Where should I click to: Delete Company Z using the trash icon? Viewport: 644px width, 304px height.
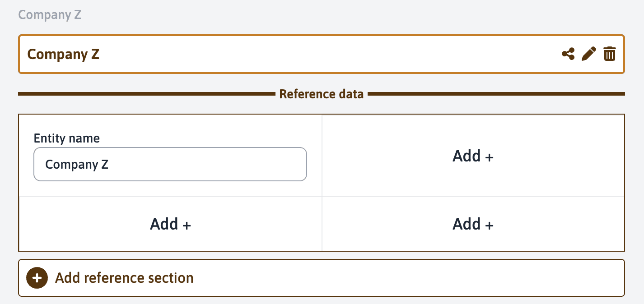pos(610,54)
